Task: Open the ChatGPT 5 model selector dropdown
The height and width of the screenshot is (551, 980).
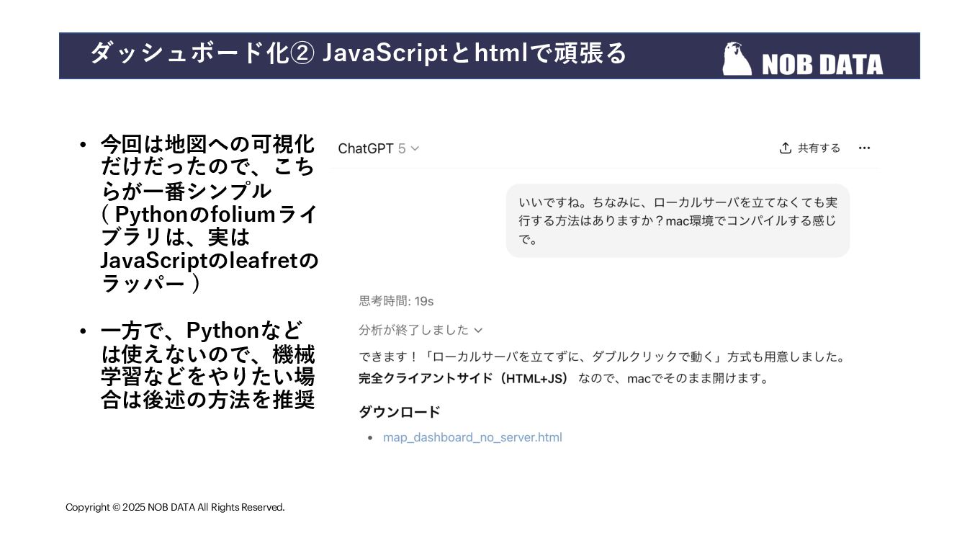Action: [x=379, y=148]
